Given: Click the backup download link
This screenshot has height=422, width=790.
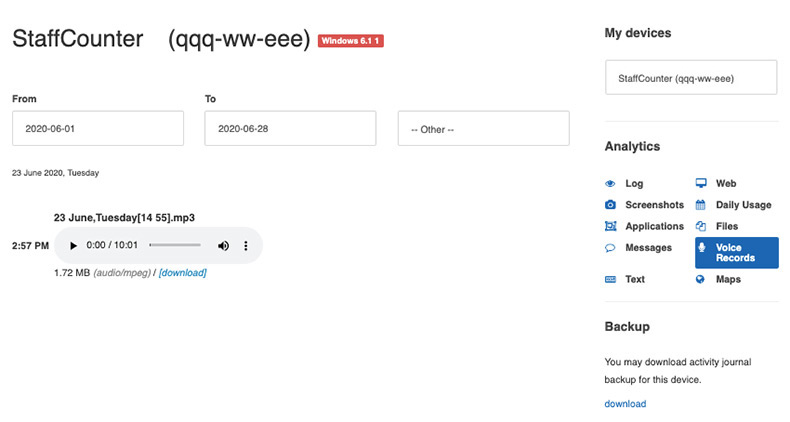Looking at the screenshot, I should (625, 404).
